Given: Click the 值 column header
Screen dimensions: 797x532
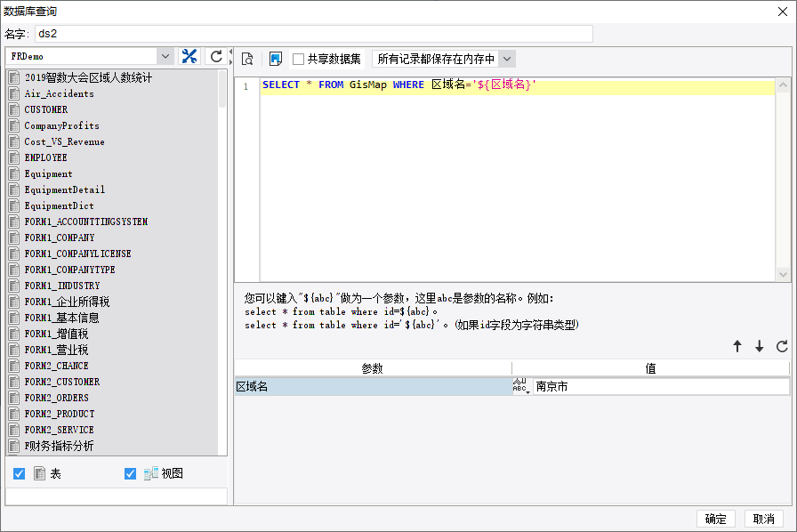Looking at the screenshot, I should tap(650, 368).
